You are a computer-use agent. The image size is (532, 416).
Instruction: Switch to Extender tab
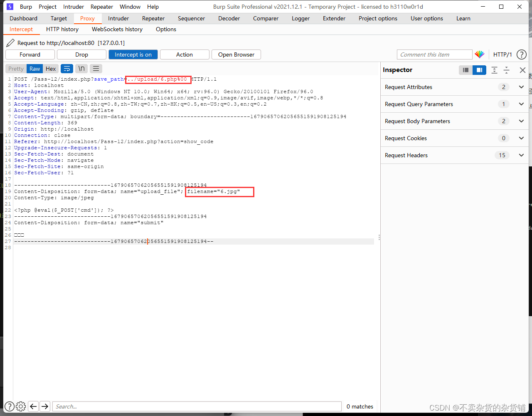pyautogui.click(x=334, y=18)
